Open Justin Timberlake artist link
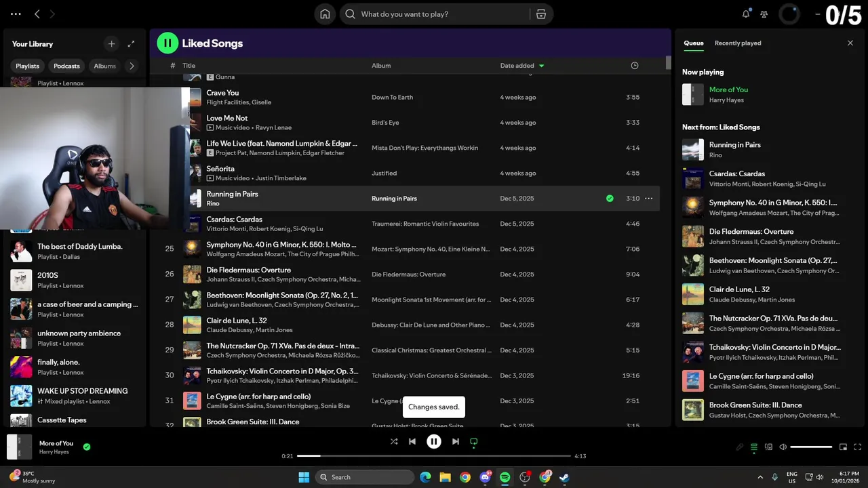 point(282,178)
